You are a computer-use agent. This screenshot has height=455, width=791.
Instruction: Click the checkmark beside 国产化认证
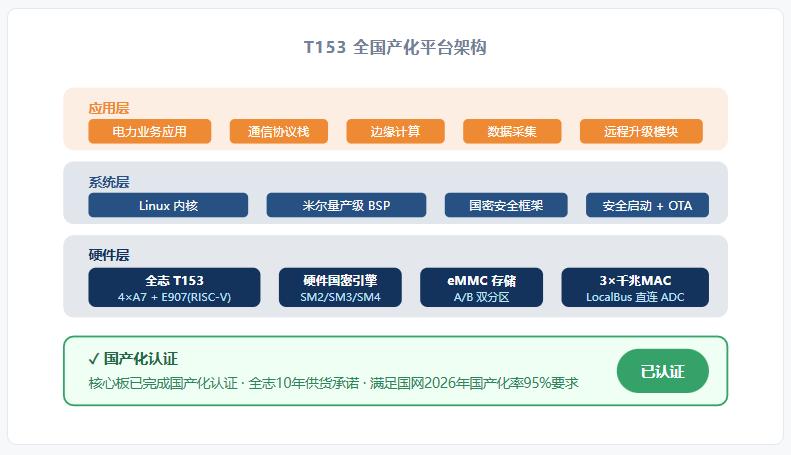(x=93, y=359)
